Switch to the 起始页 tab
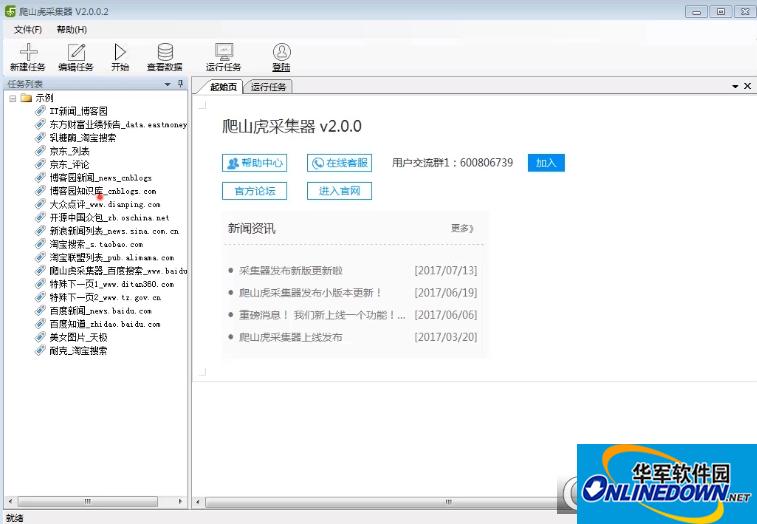The width and height of the screenshot is (757, 524). click(x=223, y=87)
